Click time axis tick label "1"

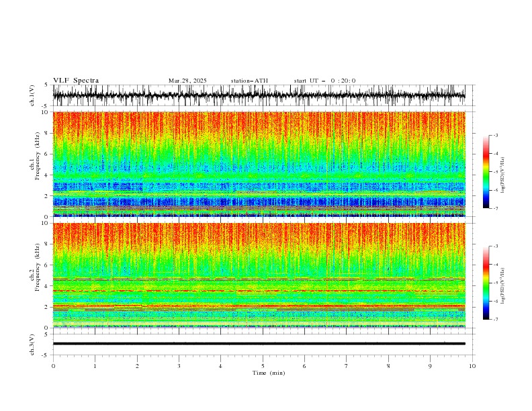pyautogui.click(x=95, y=366)
